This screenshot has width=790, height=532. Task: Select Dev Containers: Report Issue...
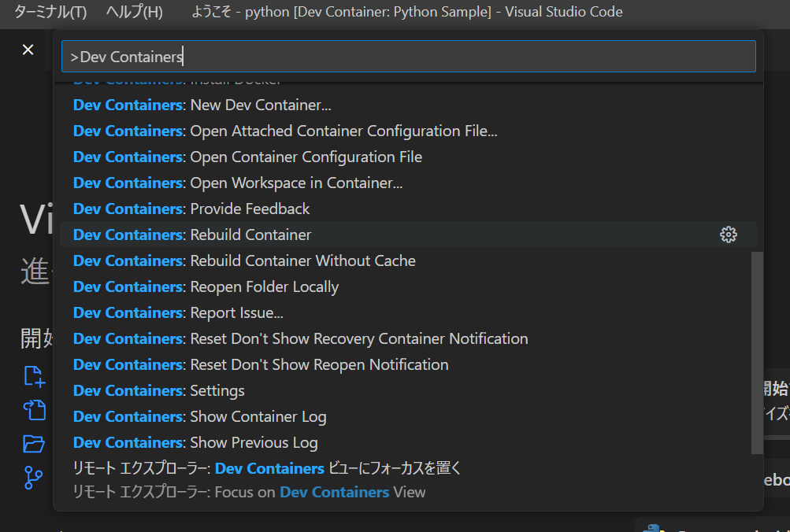point(408,312)
